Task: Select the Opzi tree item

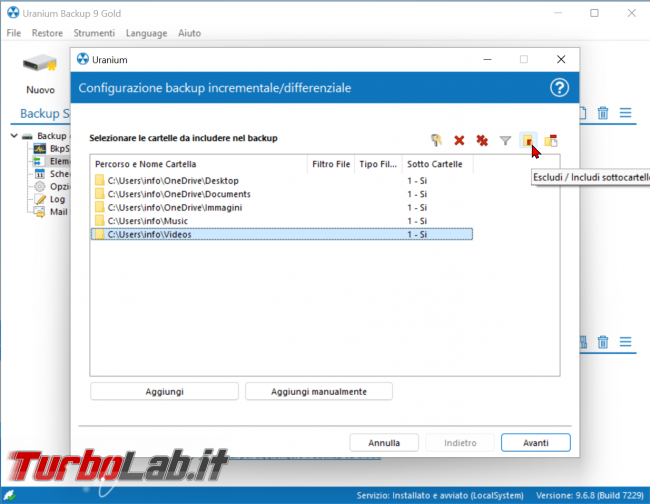Action: click(60, 187)
